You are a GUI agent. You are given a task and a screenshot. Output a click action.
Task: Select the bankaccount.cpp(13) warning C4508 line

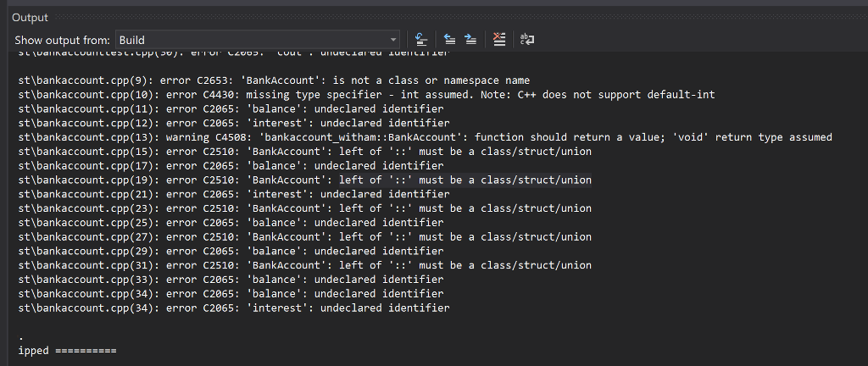[x=426, y=137]
